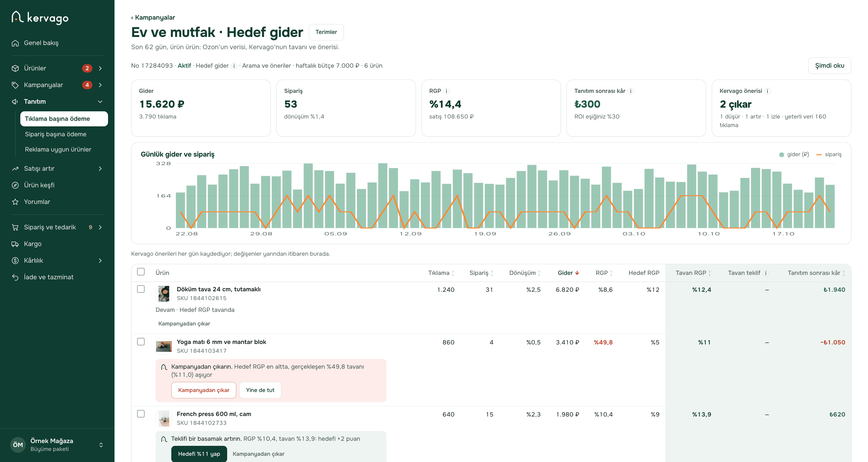Click Yine de tut button
The image size is (868, 462).
pyautogui.click(x=260, y=390)
